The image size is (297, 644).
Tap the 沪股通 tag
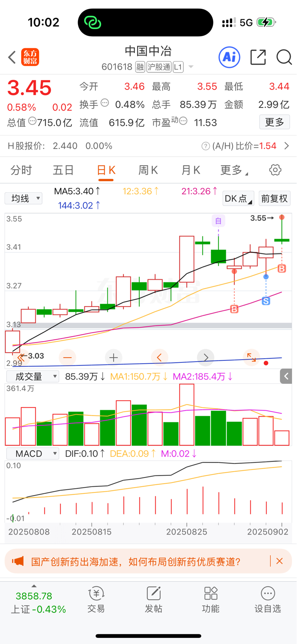pyautogui.click(x=159, y=67)
